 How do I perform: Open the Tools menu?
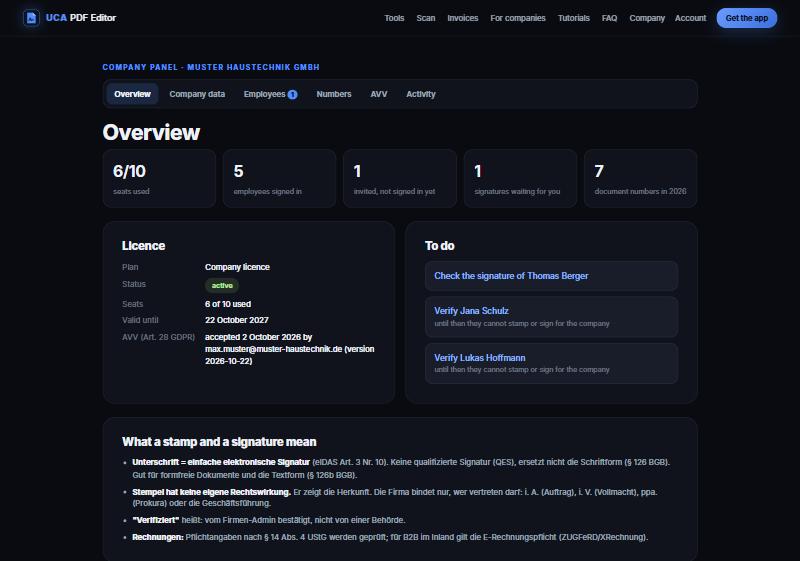click(394, 18)
